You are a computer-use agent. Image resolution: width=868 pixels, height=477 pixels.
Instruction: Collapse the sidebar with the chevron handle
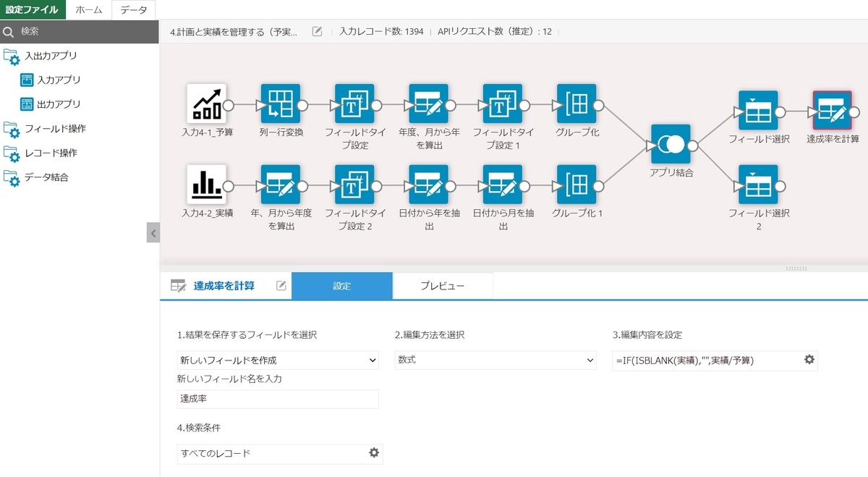[153, 232]
